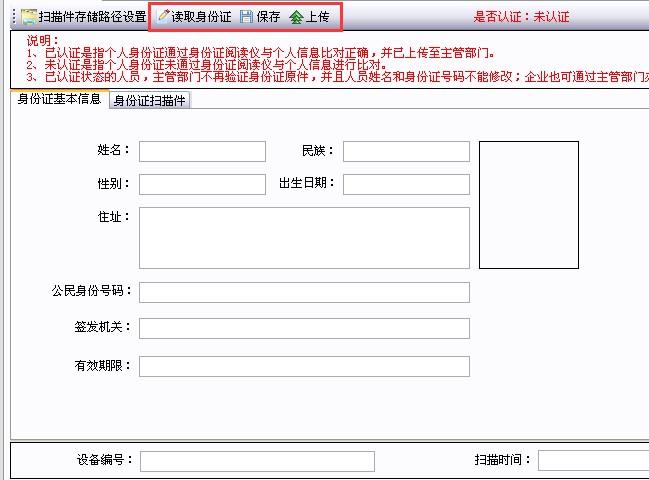This screenshot has height=480, width=649.
Task: Click the ID photo placeholder box
Action: (528, 205)
